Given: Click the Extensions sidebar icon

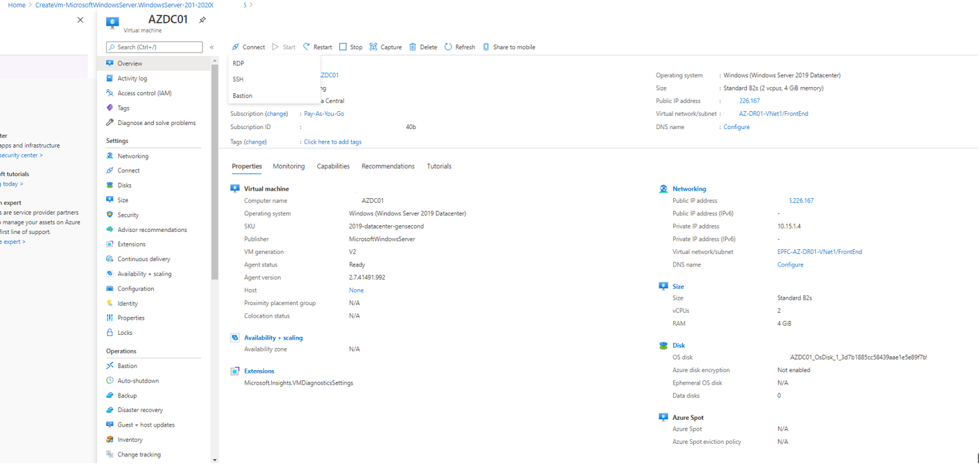Looking at the screenshot, I should pyautogui.click(x=110, y=244).
